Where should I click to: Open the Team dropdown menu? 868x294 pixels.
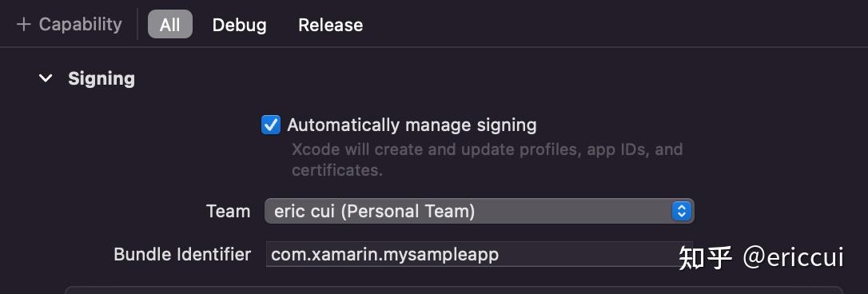pyautogui.click(x=479, y=211)
